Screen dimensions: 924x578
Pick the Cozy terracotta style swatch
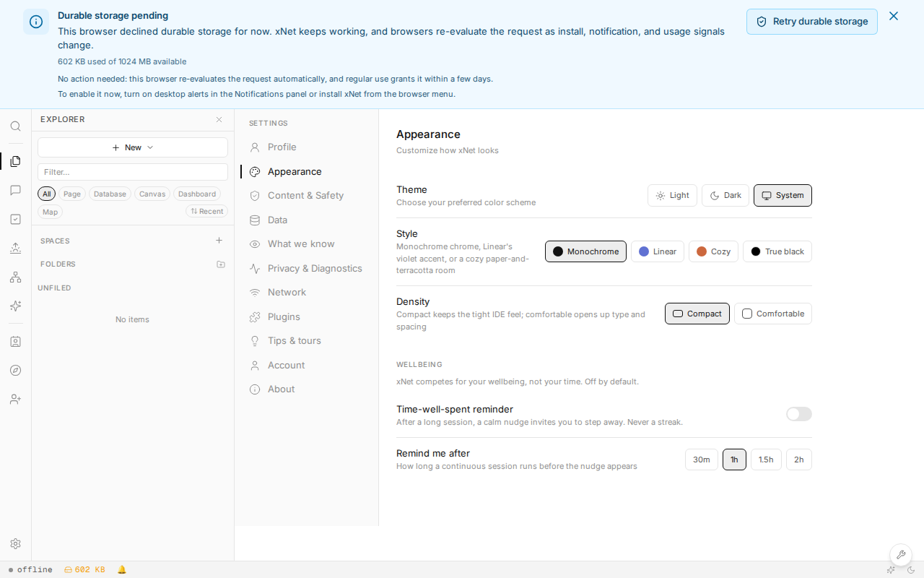[713, 251]
